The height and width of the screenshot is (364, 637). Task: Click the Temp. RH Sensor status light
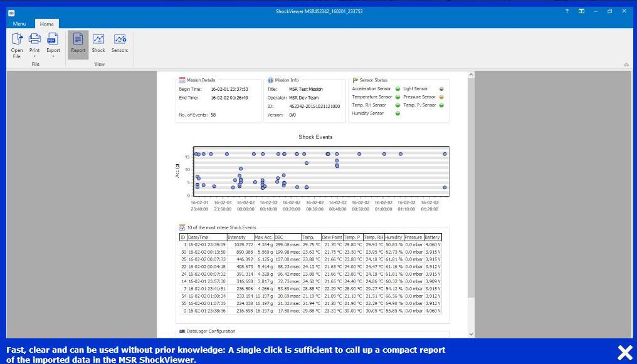397,105
